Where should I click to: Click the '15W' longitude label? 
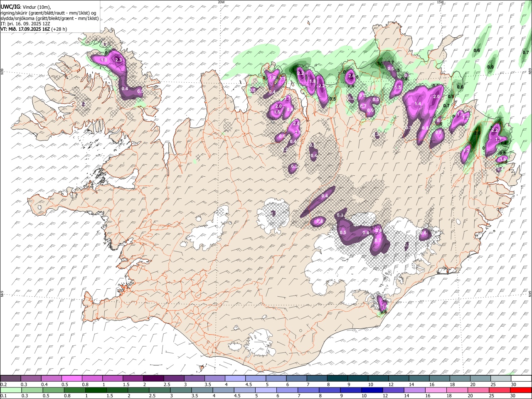point(441,2)
